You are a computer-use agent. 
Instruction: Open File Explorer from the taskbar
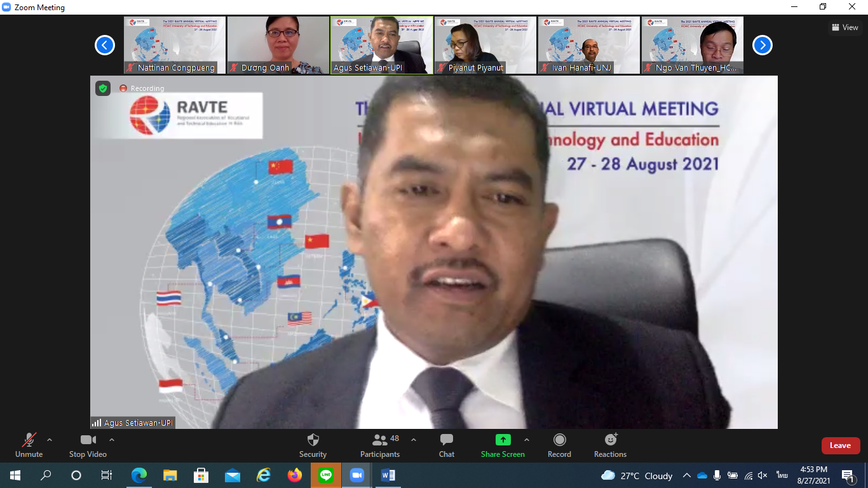point(170,475)
